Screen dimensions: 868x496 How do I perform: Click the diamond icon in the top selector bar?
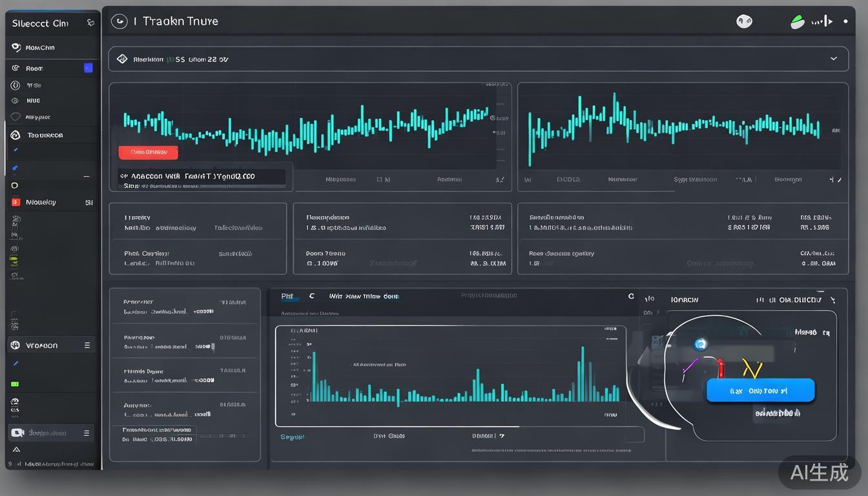[x=122, y=59]
